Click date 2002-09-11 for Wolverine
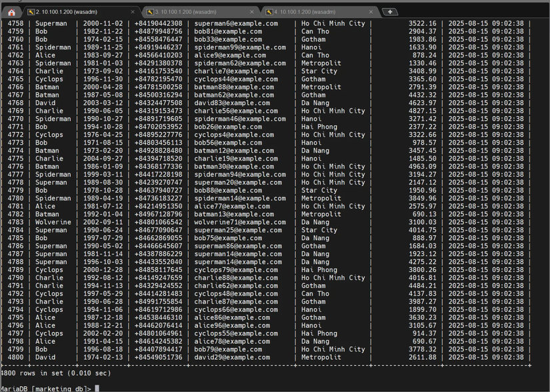 tap(103, 222)
